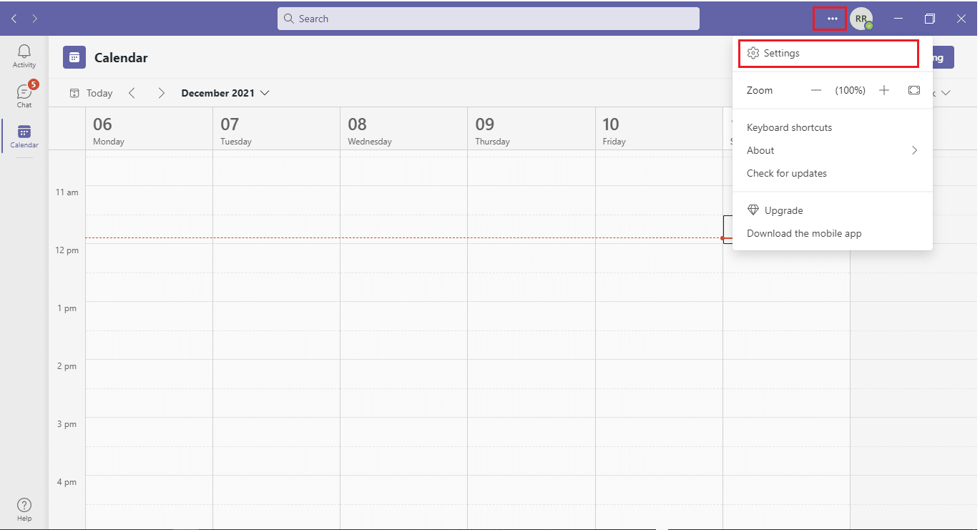
Task: Go to the next week chevron
Action: tap(162, 93)
